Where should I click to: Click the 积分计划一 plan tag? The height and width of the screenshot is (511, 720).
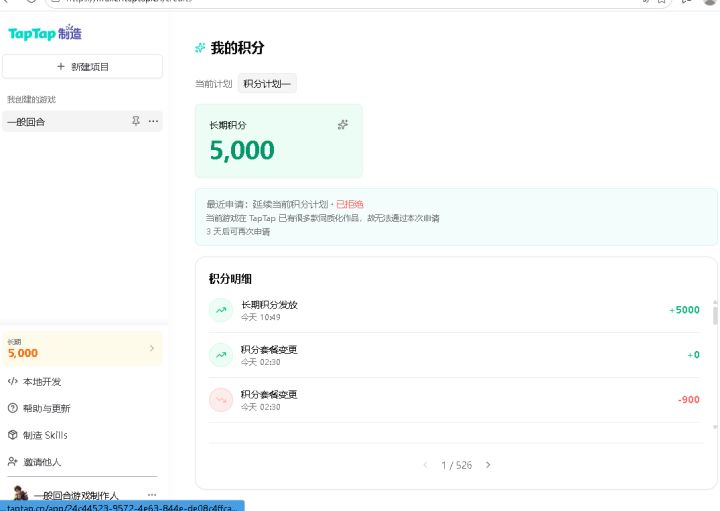pyautogui.click(x=267, y=84)
